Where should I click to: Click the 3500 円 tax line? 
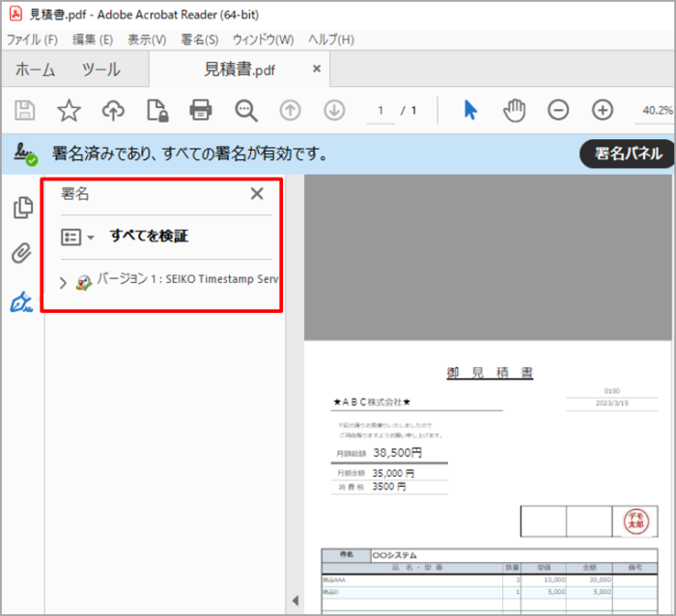[x=389, y=487]
